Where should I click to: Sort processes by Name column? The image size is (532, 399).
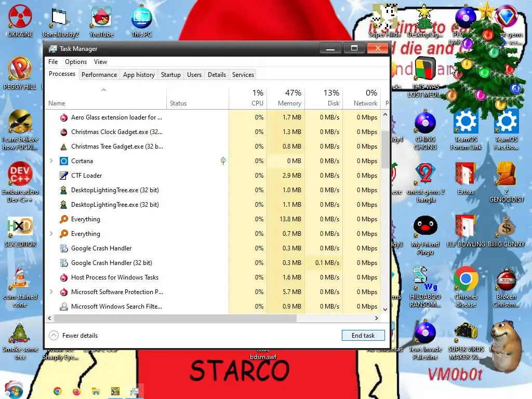point(105,99)
